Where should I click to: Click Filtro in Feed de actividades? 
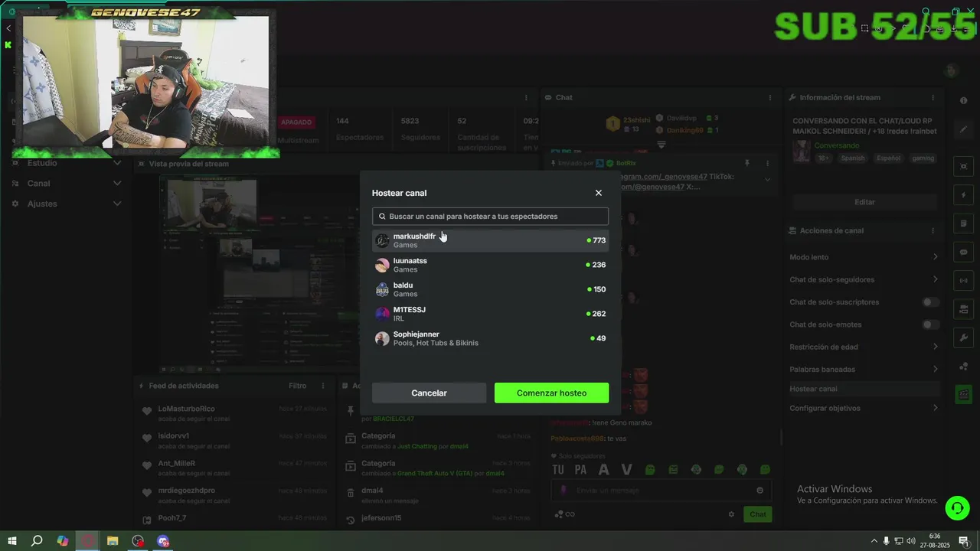[298, 386]
